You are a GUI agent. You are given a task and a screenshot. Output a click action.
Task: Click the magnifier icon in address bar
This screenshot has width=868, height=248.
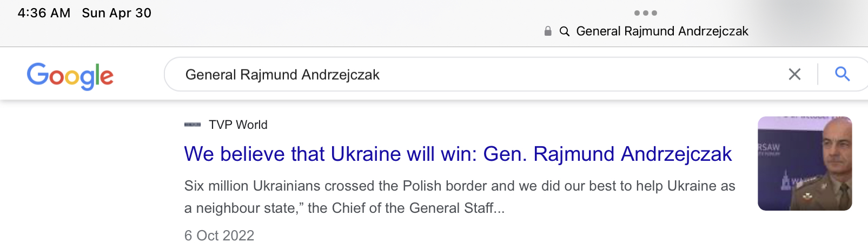click(565, 31)
